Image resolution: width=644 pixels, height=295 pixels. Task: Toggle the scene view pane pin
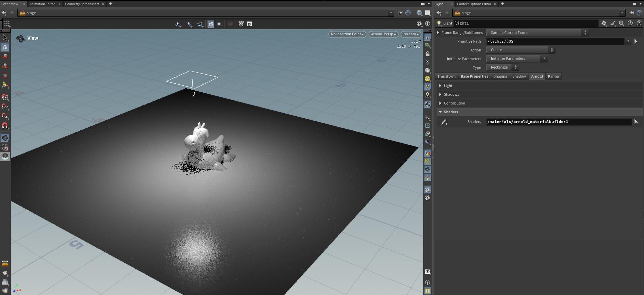point(400,13)
